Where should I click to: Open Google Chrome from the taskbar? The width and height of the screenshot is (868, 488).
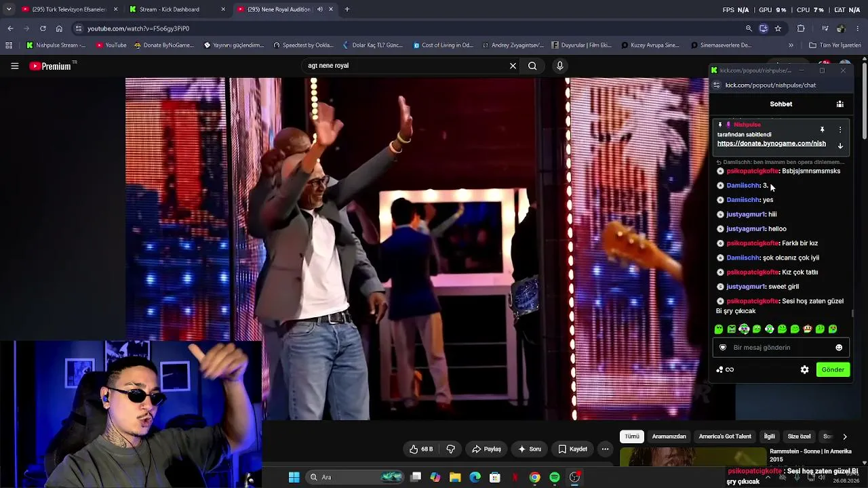click(535, 477)
